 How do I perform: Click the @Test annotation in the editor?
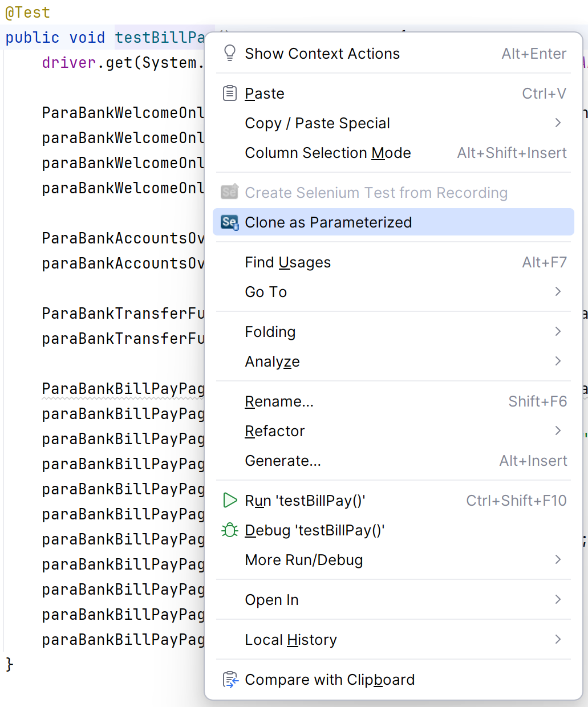(x=27, y=13)
